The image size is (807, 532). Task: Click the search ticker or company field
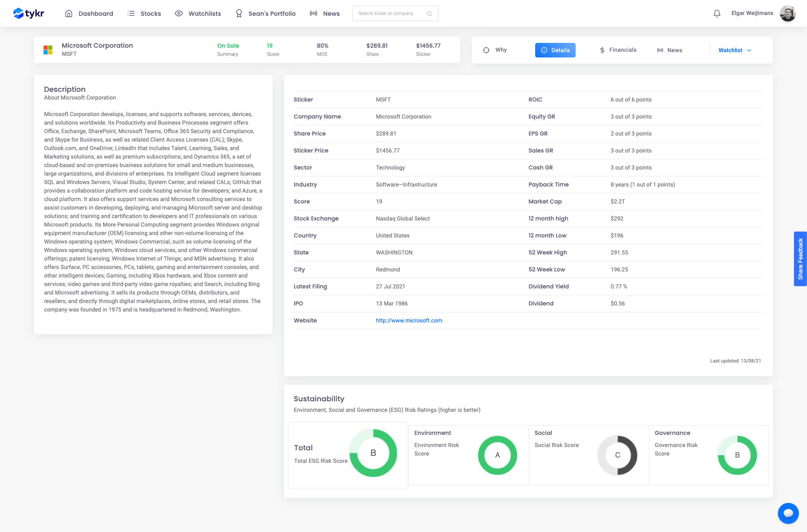pos(395,13)
